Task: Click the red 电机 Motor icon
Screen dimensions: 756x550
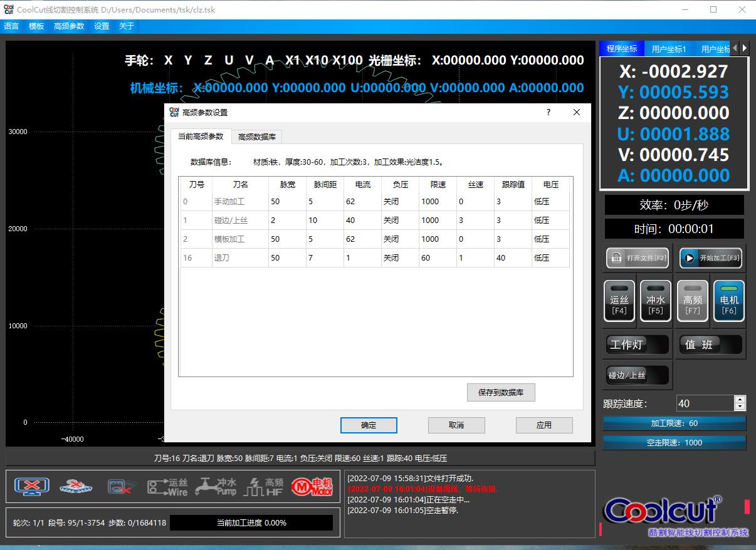Action: pyautogui.click(x=312, y=487)
